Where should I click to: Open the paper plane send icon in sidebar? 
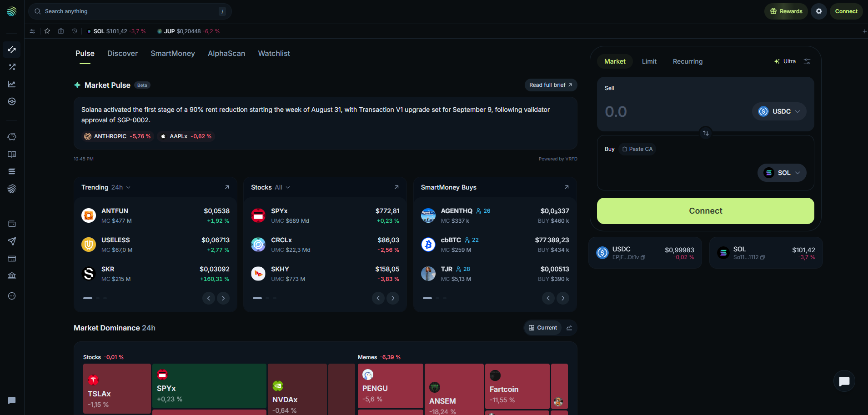click(12, 241)
